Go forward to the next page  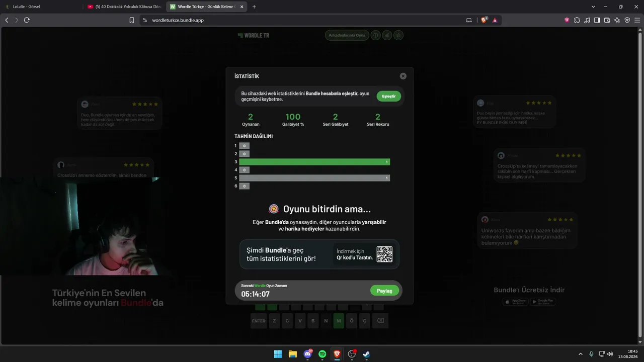pyautogui.click(x=17, y=20)
